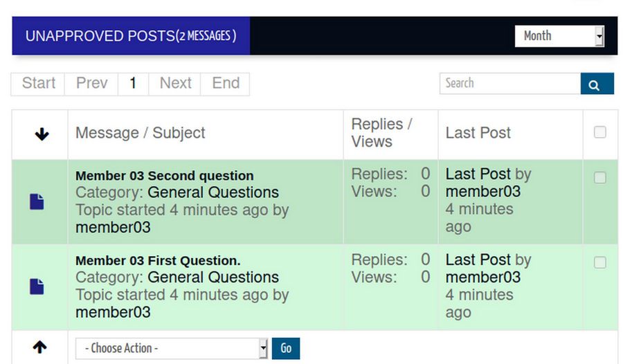Open the Month time filter dropdown
Screen dimensions: 623x364
(559, 36)
